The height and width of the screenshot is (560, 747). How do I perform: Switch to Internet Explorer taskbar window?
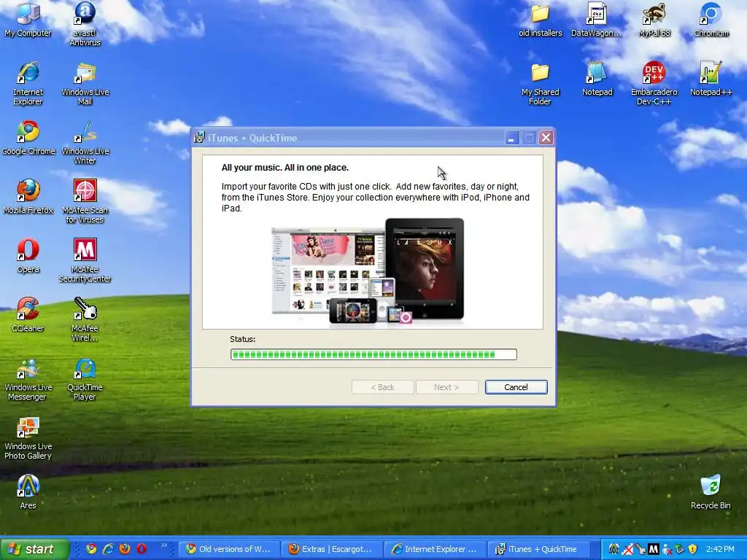(x=435, y=549)
